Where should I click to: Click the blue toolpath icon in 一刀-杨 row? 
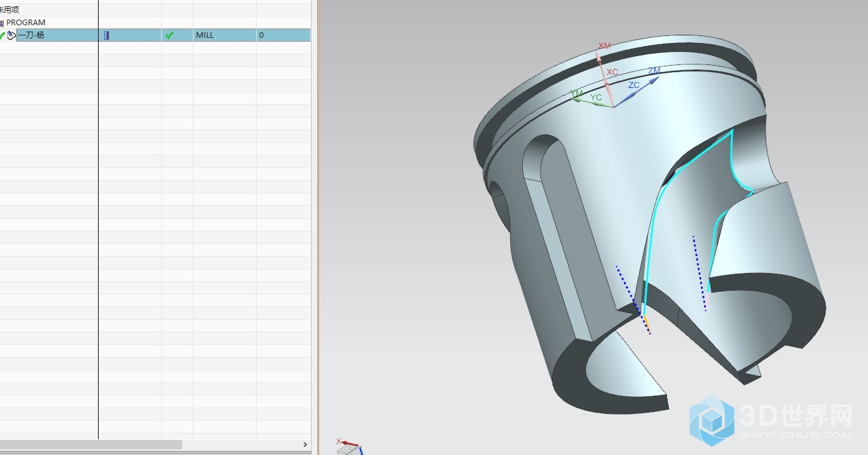(106, 35)
